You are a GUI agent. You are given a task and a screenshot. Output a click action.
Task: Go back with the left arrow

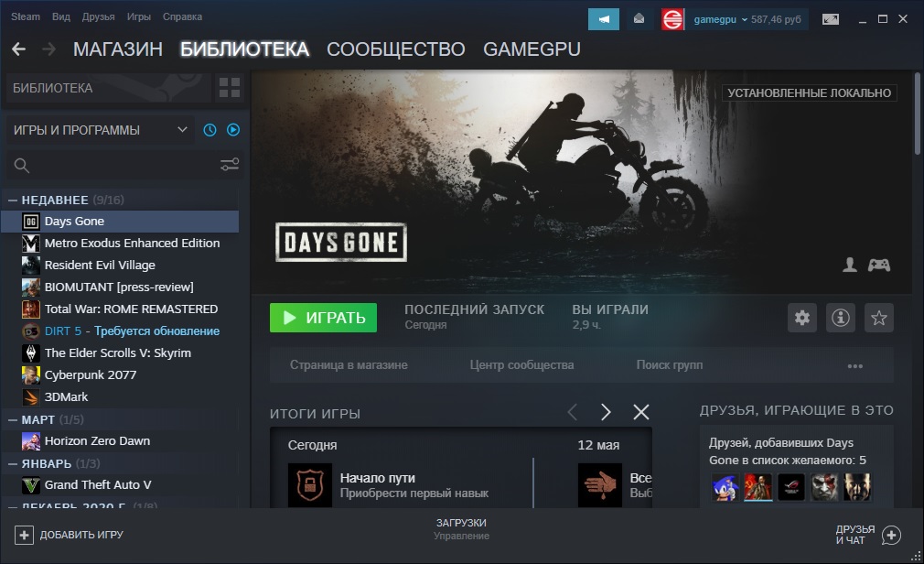(19, 49)
